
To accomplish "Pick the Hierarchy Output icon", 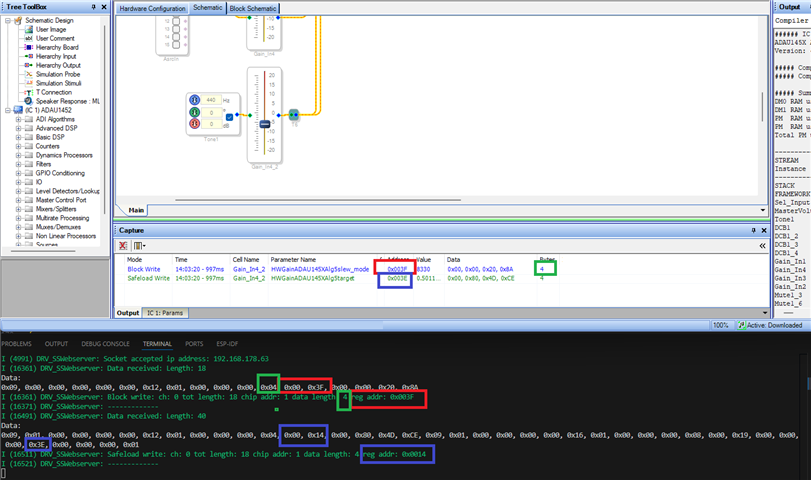I will pos(29,65).
